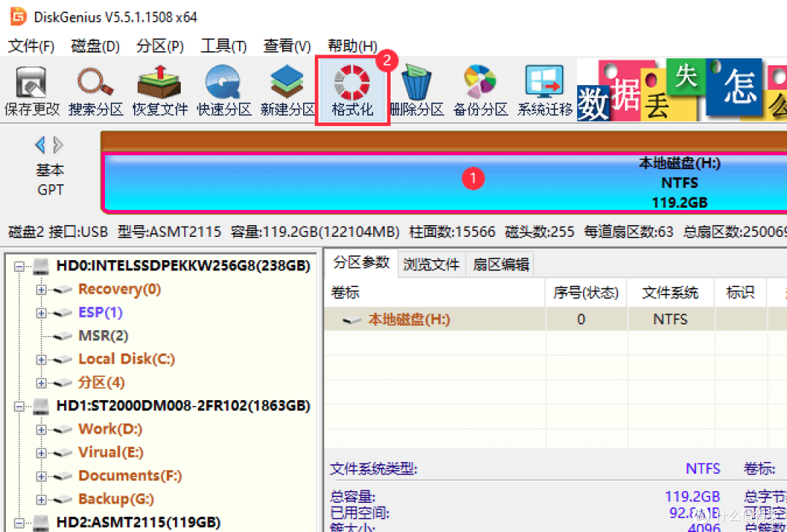
Task: Open the File (文件) menu
Action: (31, 46)
